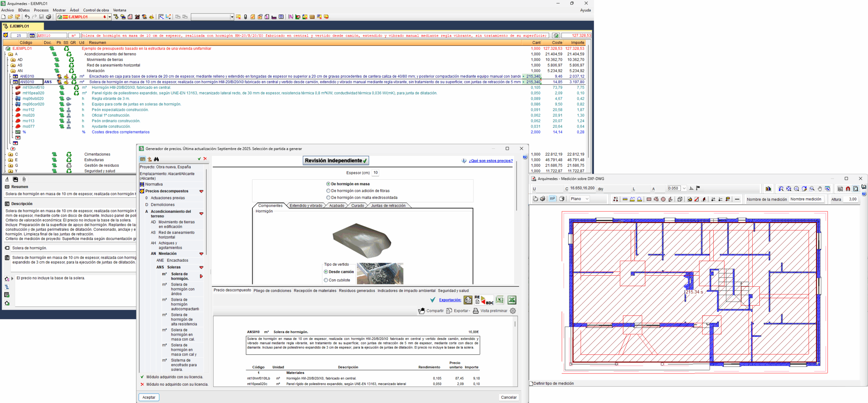Open the Procesos menu

coord(41,10)
